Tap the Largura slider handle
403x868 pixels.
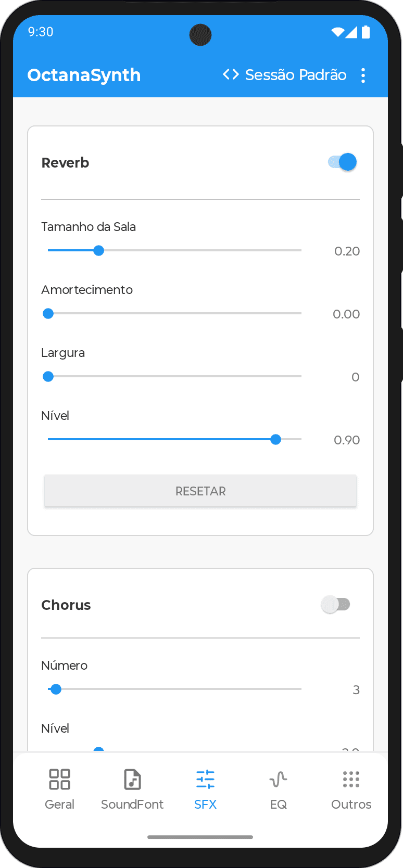(48, 377)
